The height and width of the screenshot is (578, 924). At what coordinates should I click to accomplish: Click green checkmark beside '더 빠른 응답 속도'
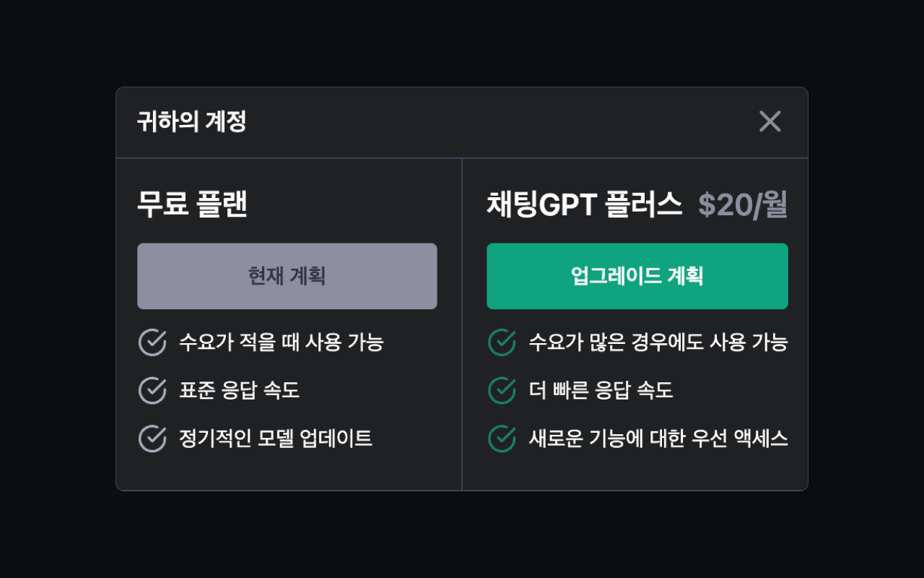point(501,390)
